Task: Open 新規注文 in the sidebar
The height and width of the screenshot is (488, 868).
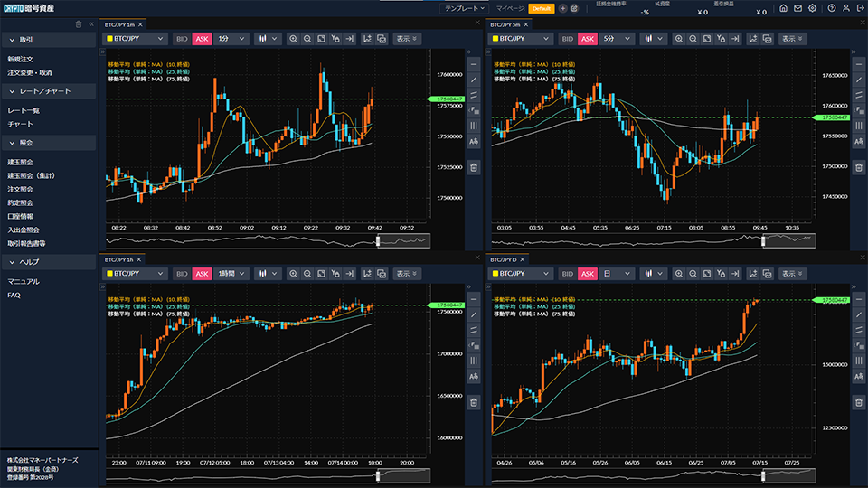Action: pyautogui.click(x=21, y=60)
